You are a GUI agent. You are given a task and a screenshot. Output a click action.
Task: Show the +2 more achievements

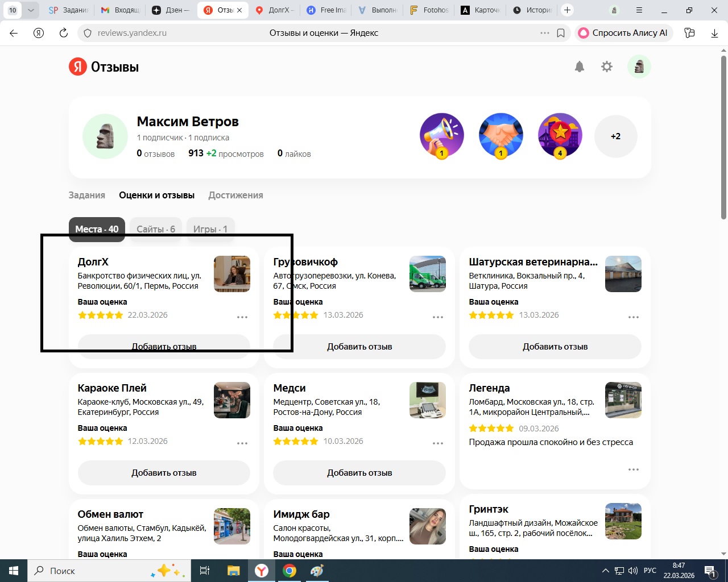[x=615, y=136]
